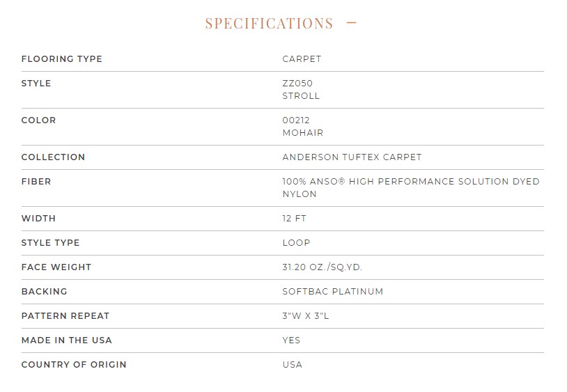Click the USA country of origin value
This screenshot has width=567, height=392.
[x=292, y=365]
